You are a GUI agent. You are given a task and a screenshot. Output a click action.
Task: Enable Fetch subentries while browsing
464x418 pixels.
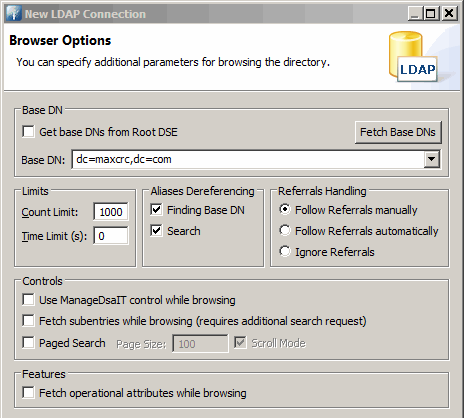[x=28, y=320]
